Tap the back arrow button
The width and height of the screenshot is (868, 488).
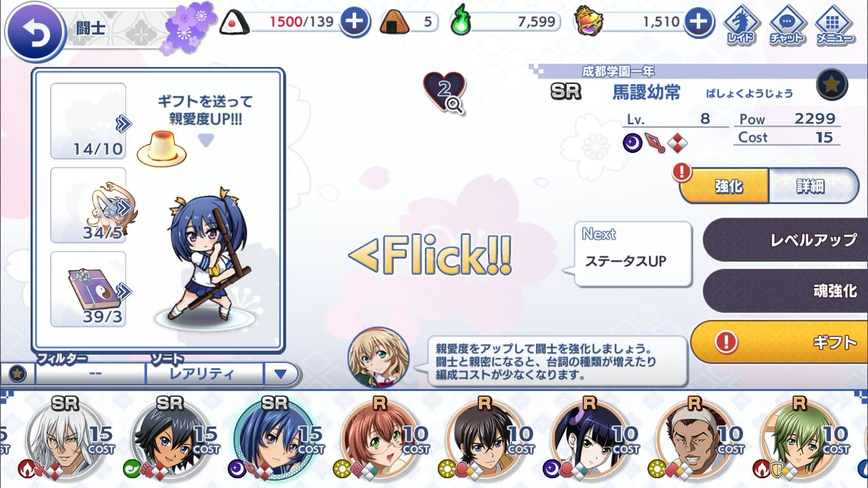(35, 32)
